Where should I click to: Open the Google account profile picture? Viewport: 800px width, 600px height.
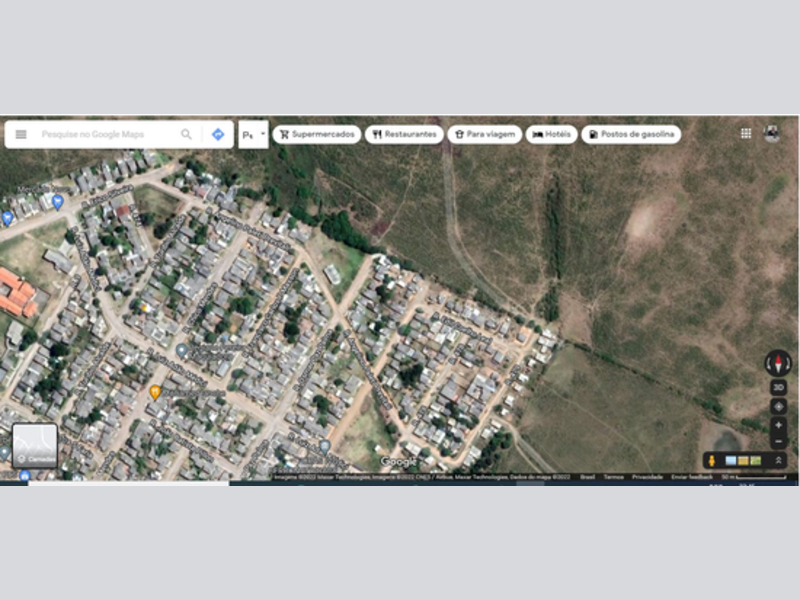pos(771,134)
